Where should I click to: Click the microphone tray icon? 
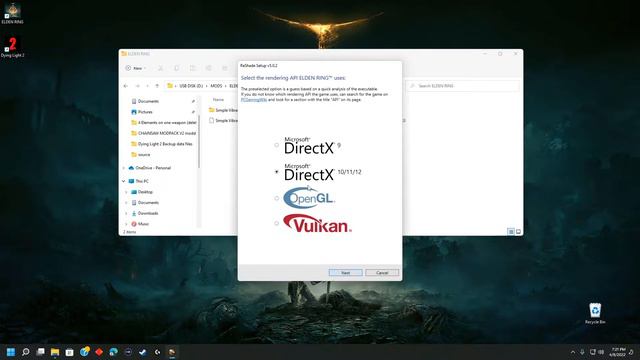pyautogui.click(x=582, y=352)
